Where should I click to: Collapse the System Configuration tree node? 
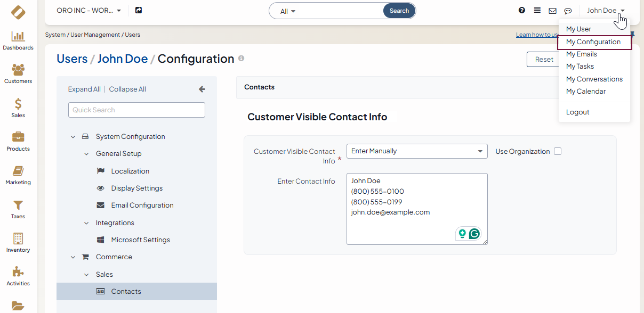pos(73,137)
